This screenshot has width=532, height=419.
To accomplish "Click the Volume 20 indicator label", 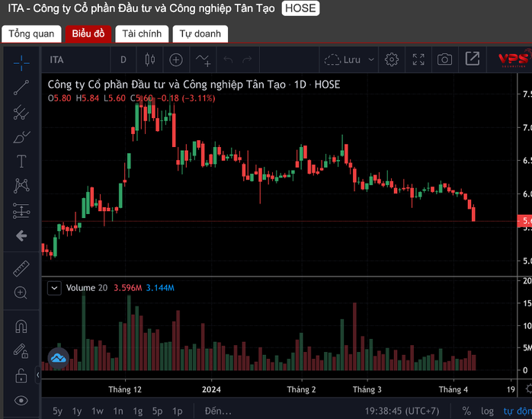I will coord(87,288).
